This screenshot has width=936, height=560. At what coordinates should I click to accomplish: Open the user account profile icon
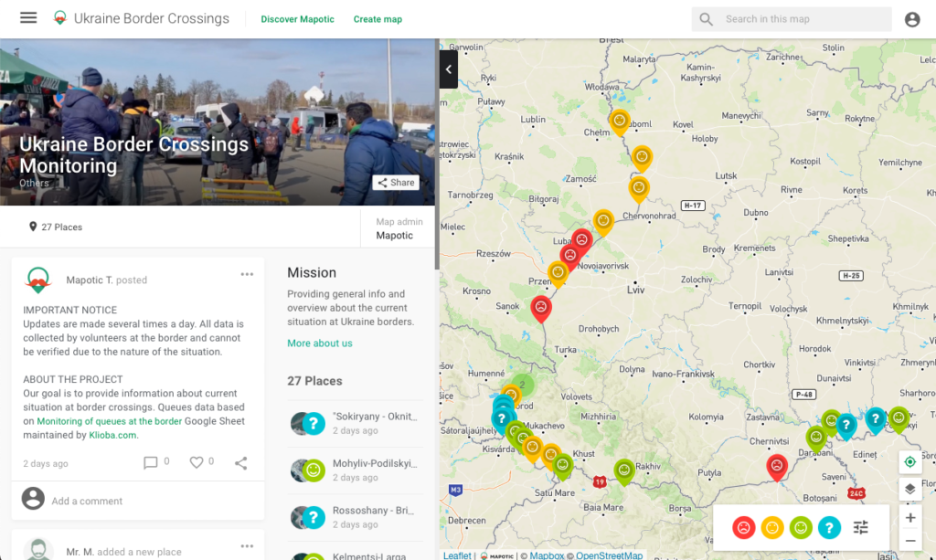pyautogui.click(x=912, y=19)
